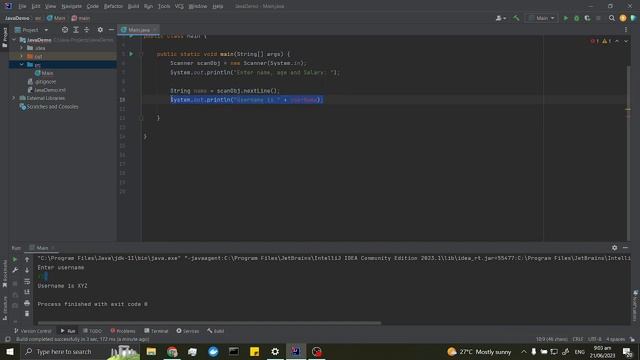Viewport: 640px width, 360px height.
Task: Print console output with printer icon
Action: coord(27,303)
